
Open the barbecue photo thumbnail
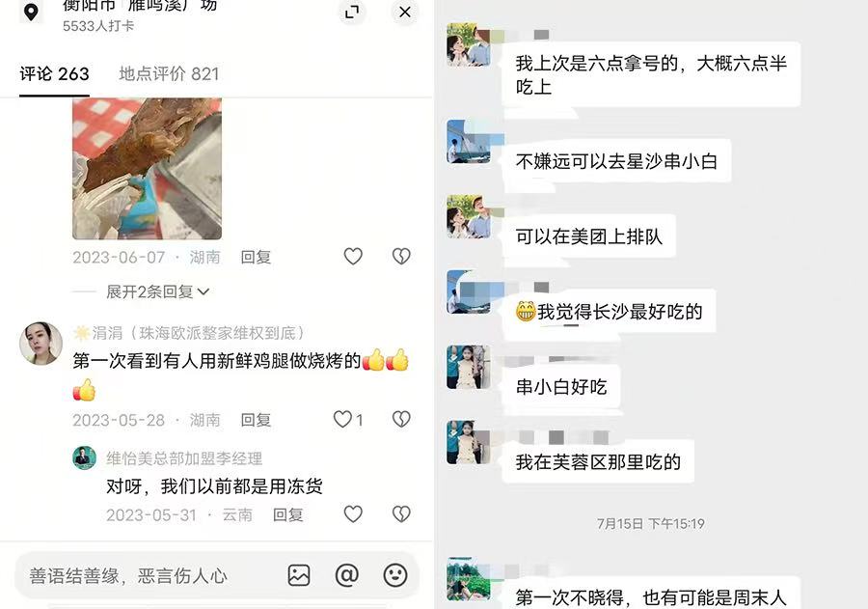[x=148, y=169]
